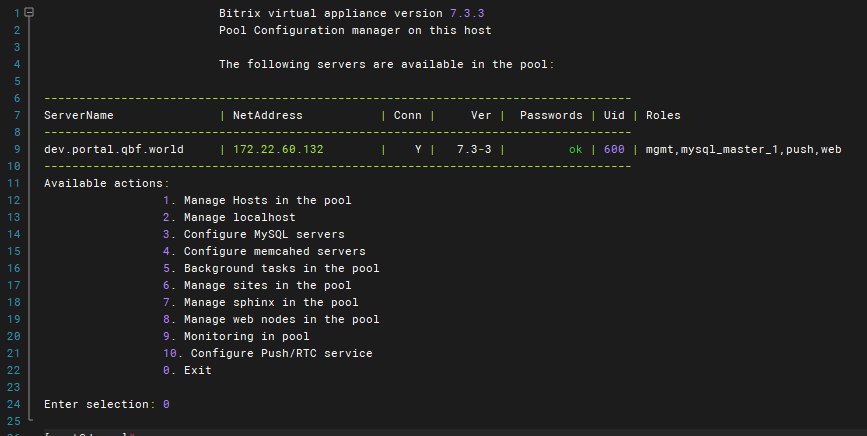Click the Roles column header
Image resolution: width=867 pixels, height=436 pixels.
tap(663, 115)
